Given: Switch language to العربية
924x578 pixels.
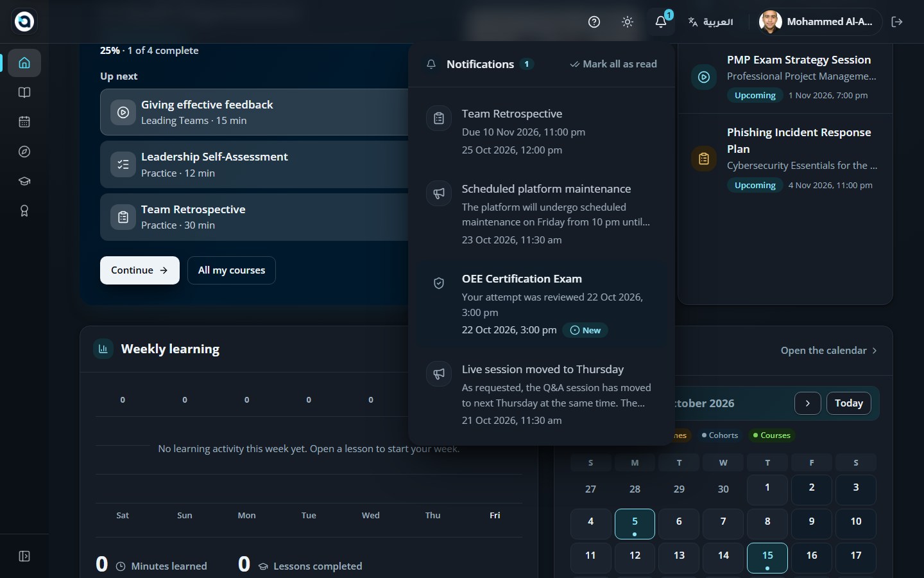Looking at the screenshot, I should click(x=710, y=22).
